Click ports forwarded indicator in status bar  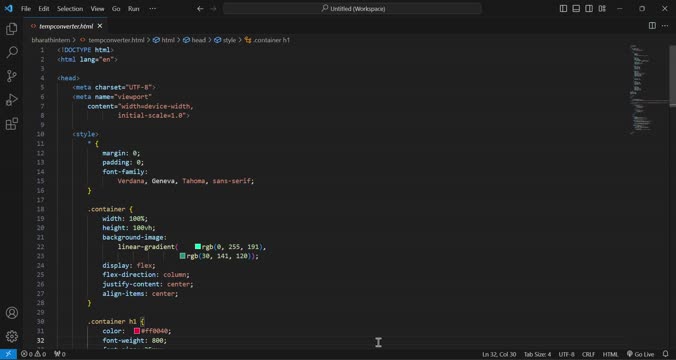click(x=59, y=354)
